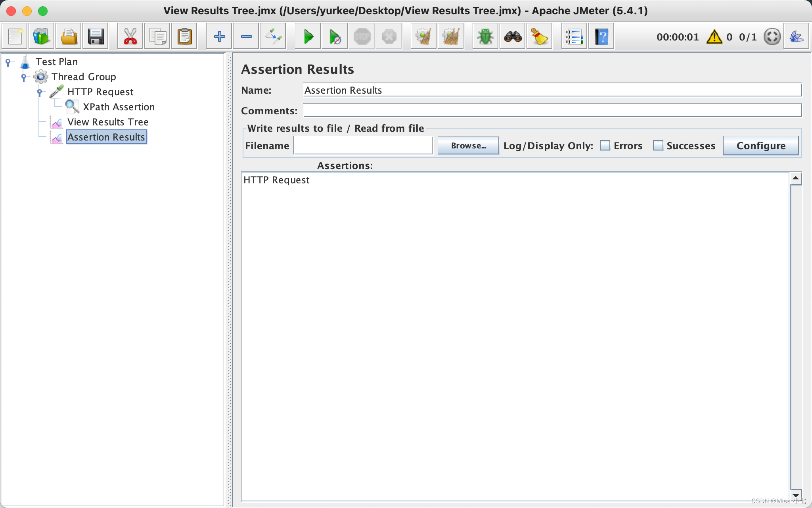Select HTTP Request sampler in tree
Screen dimensions: 812x508
tap(100, 92)
